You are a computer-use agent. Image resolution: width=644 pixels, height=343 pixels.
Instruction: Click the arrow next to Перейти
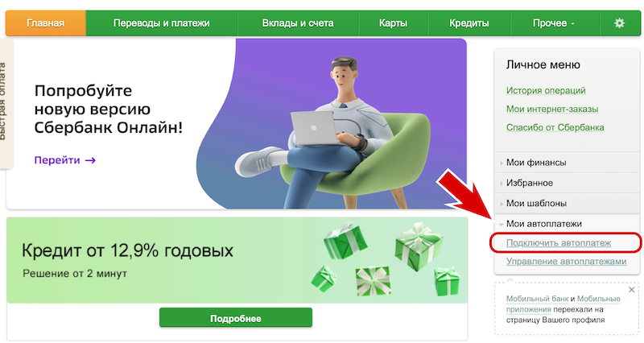point(90,160)
